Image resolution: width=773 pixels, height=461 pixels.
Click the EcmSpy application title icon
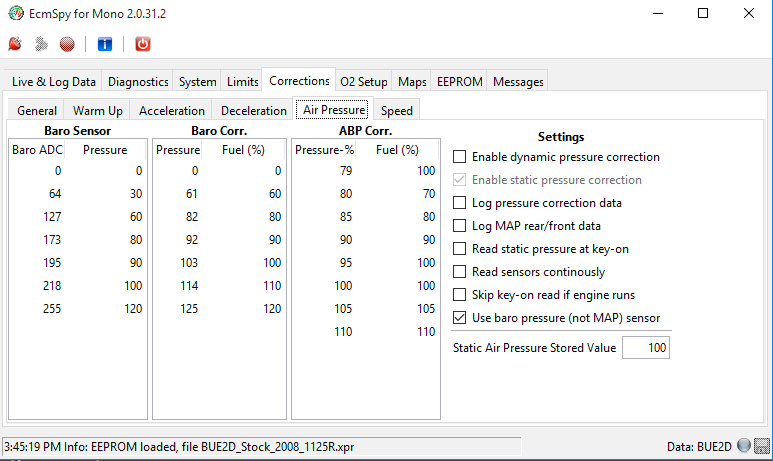[x=14, y=13]
